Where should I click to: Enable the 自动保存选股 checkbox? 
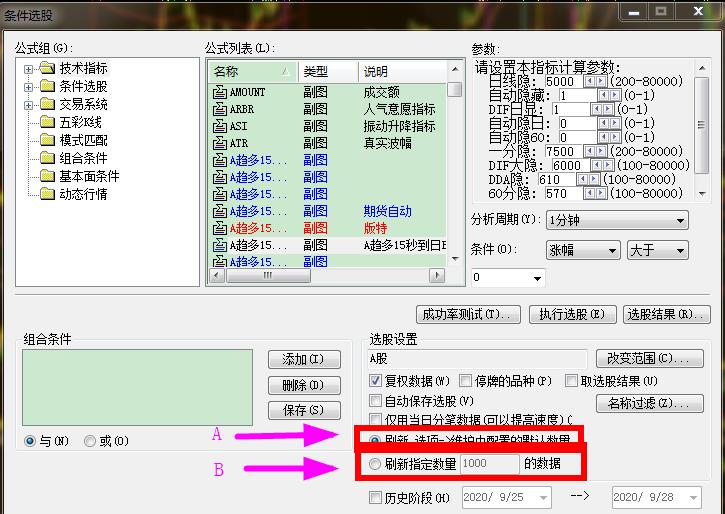(x=376, y=400)
